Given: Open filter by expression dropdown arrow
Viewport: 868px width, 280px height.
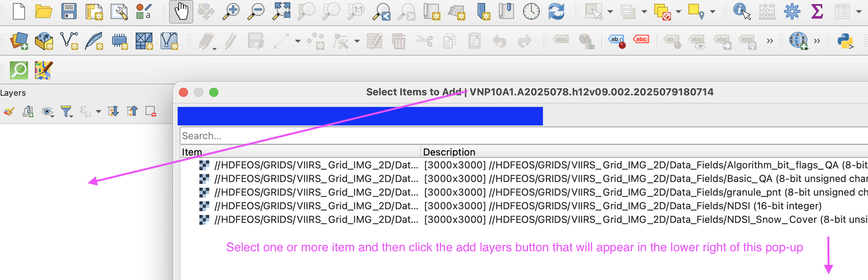Looking at the screenshot, I should point(99,112).
